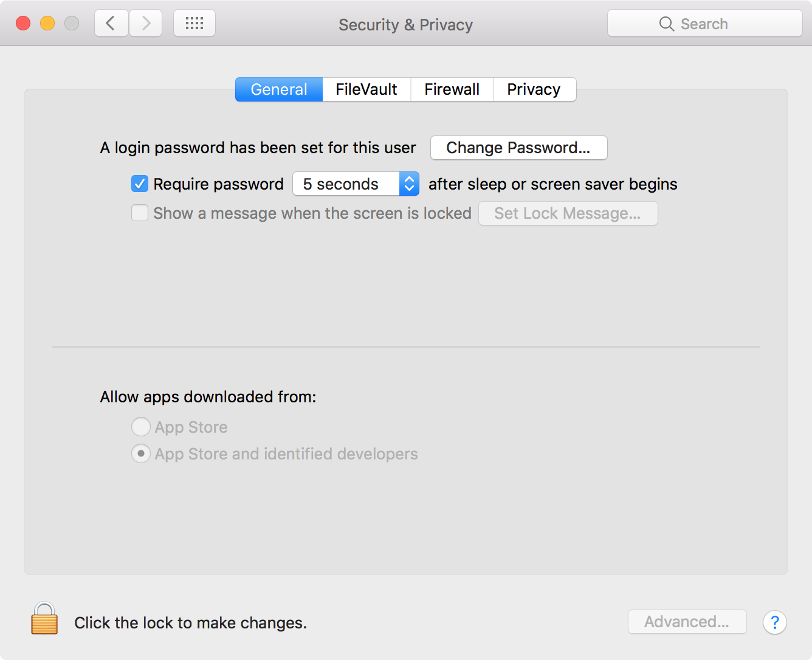Go forward with the right chevron button
The height and width of the screenshot is (660, 812).
146,24
